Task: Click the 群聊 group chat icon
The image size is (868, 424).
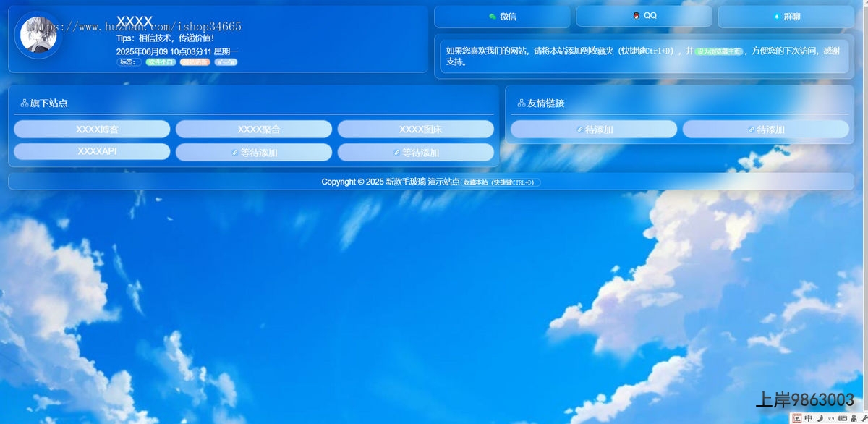Action: point(777,16)
